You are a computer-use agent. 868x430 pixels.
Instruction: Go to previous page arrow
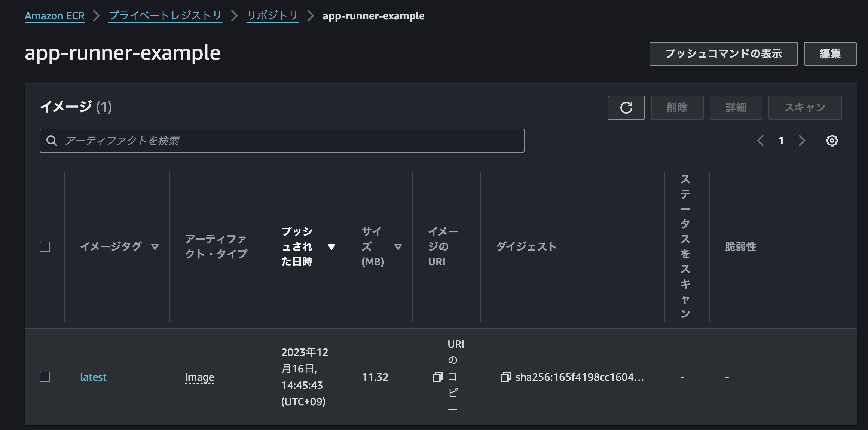point(760,141)
